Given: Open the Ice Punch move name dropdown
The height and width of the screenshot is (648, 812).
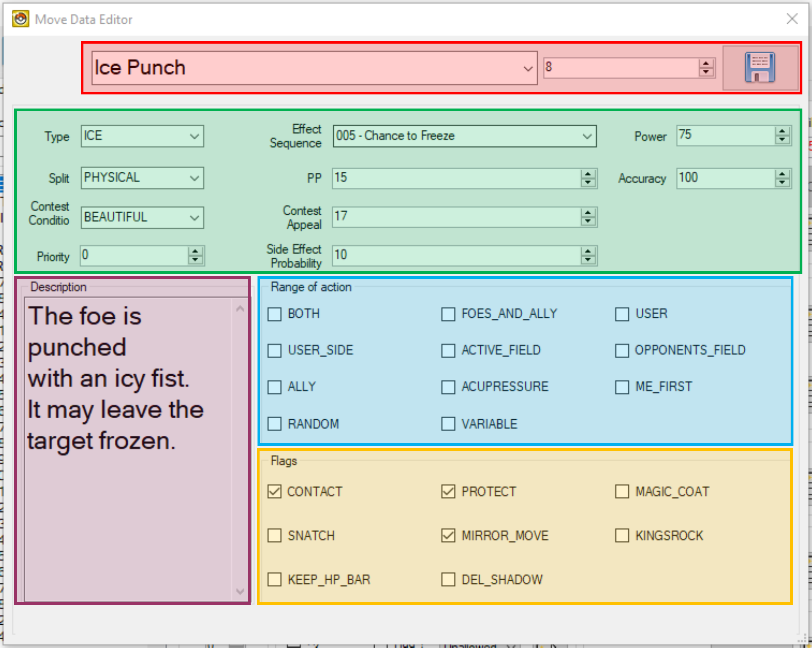Looking at the screenshot, I should click(x=528, y=69).
